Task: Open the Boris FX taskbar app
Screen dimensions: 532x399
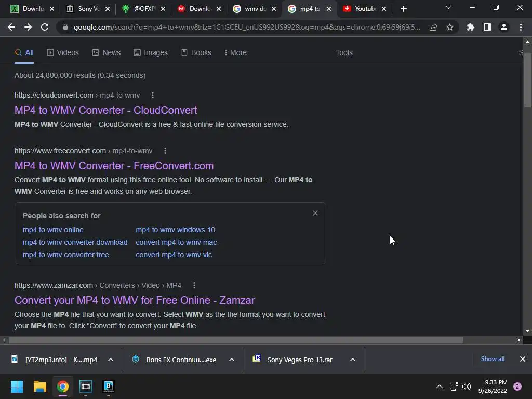Action: (x=109, y=387)
